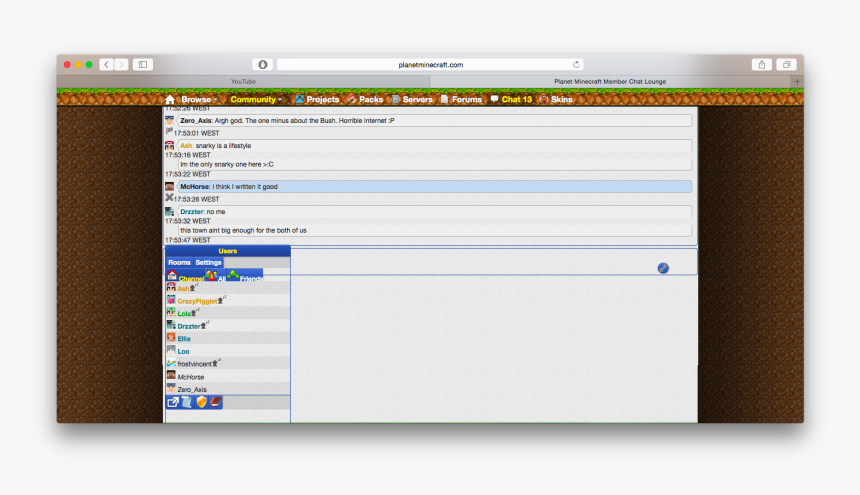This screenshot has width=860, height=495.
Task: Open the Browse dropdown menu
Action: pyautogui.click(x=199, y=99)
